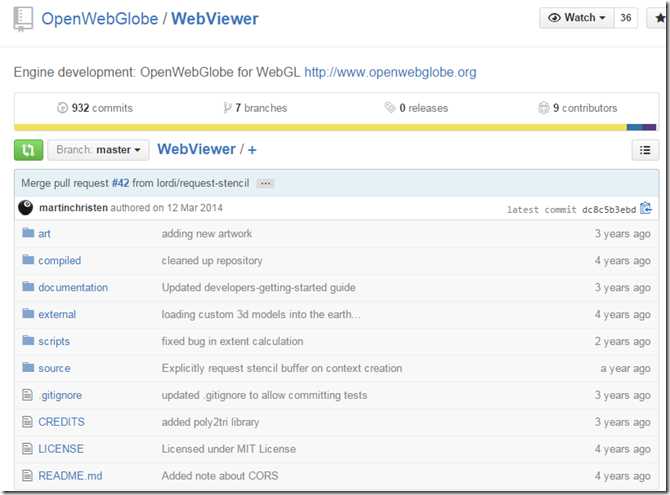Open the CREDITS file
This screenshot has width=670, height=495.
(x=62, y=422)
